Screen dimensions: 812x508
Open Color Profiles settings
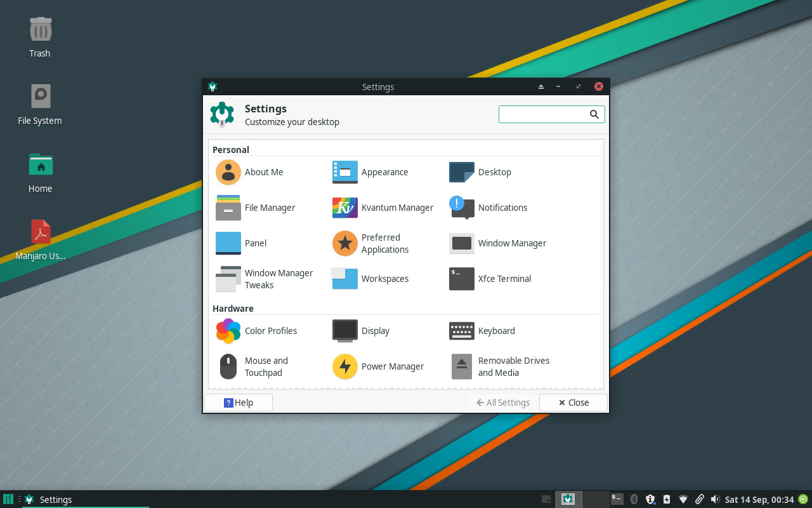click(256, 331)
